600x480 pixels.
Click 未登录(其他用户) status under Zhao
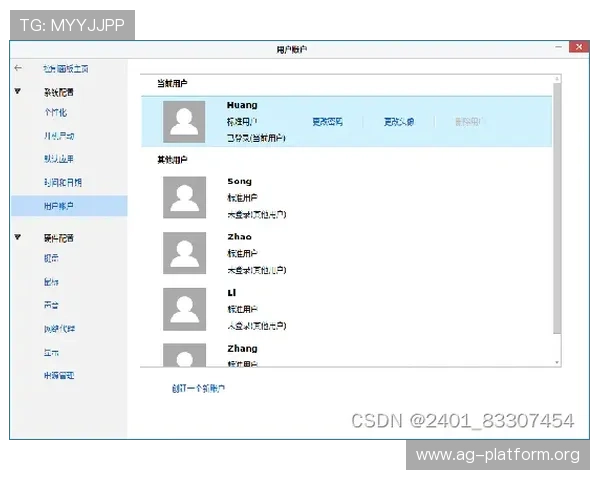pyautogui.click(x=257, y=270)
